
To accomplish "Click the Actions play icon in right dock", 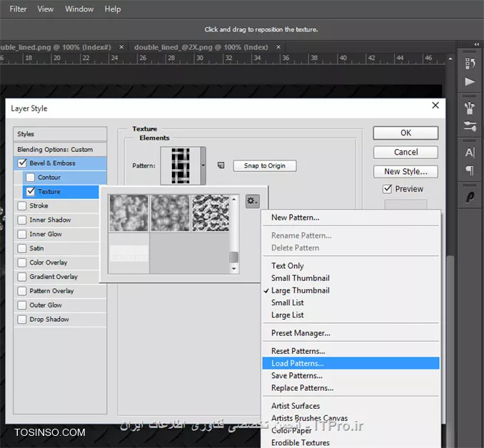I will (470, 81).
